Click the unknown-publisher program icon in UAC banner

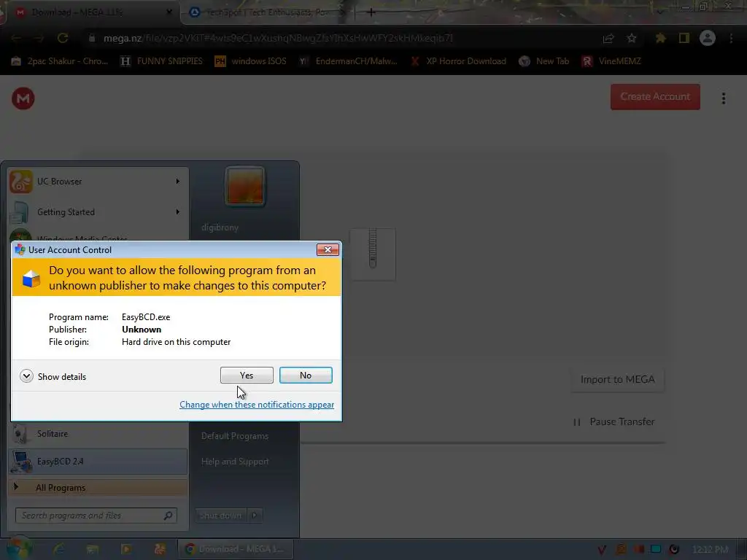31,278
